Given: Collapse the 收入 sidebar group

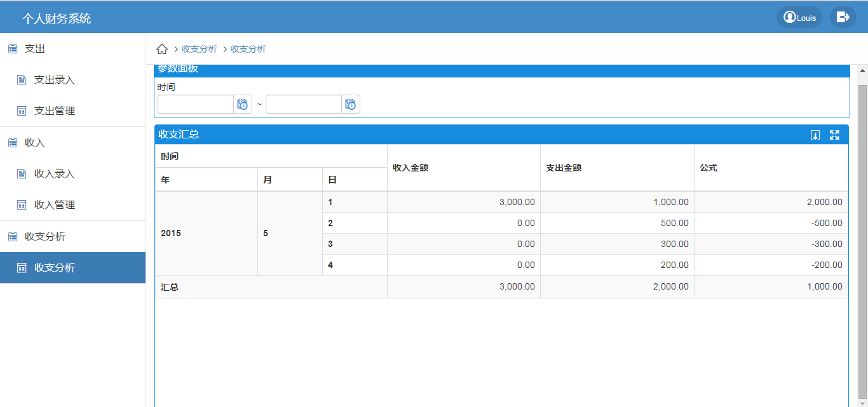Looking at the screenshot, I should pyautogui.click(x=35, y=143).
